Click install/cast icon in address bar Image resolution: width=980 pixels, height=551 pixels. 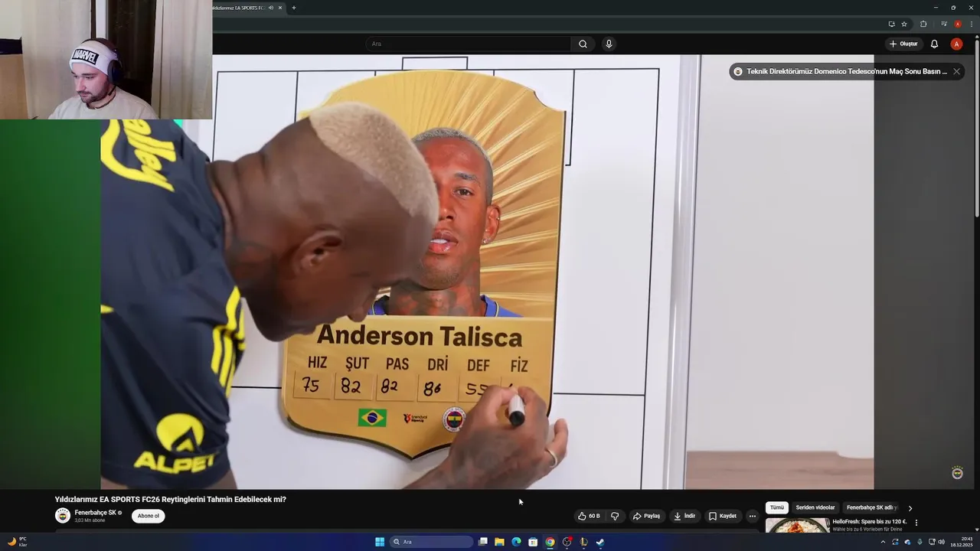pos(891,24)
